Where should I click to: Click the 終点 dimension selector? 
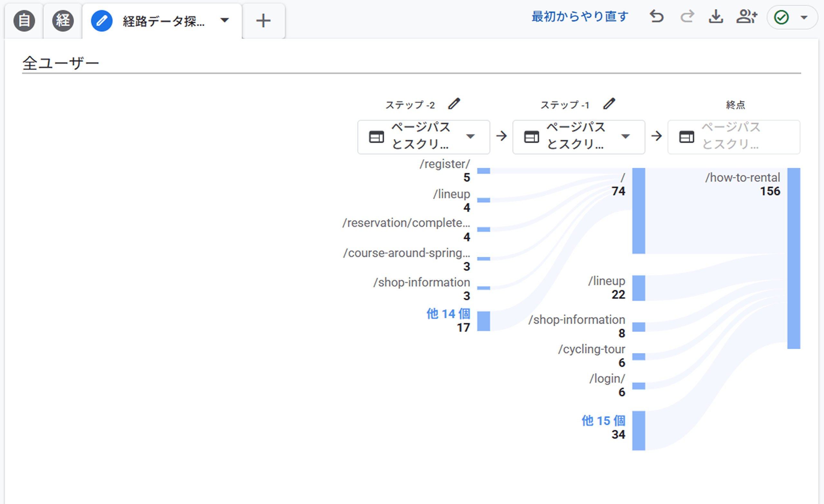coord(734,137)
